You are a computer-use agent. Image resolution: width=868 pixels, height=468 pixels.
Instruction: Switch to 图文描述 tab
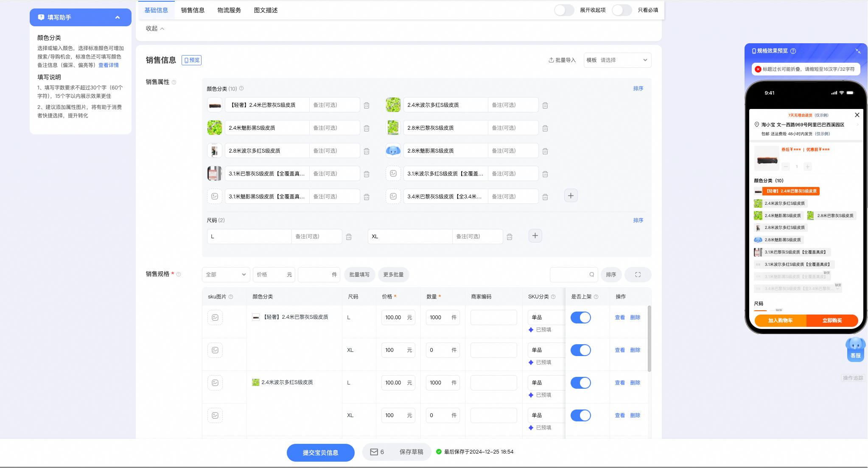(x=266, y=10)
